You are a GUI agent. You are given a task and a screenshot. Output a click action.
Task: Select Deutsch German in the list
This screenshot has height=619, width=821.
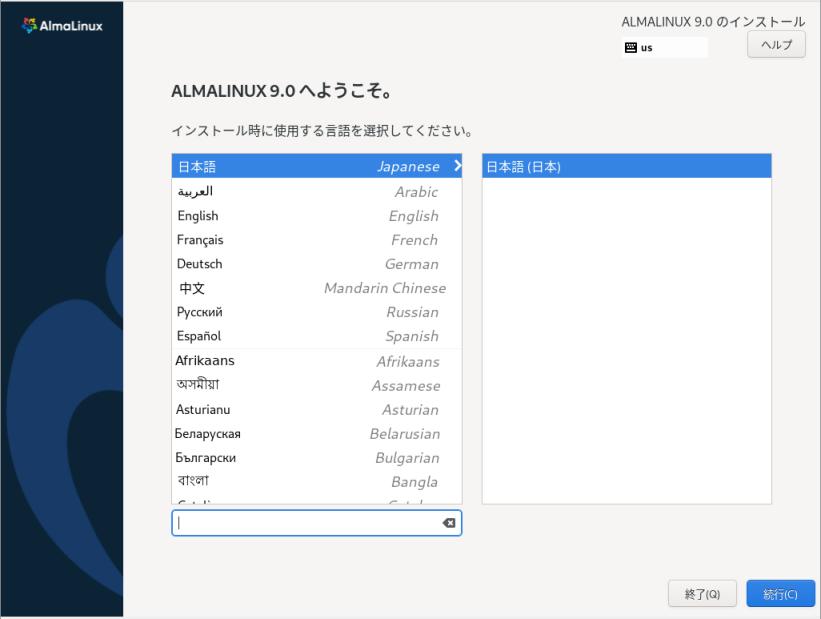coord(317,263)
